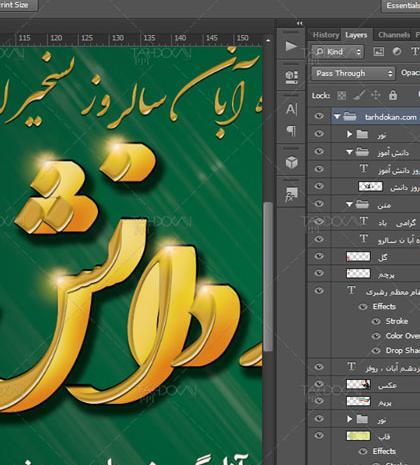The height and width of the screenshot is (465, 420).
Task: Expand the نور group above قاب layer
Action: (x=349, y=419)
